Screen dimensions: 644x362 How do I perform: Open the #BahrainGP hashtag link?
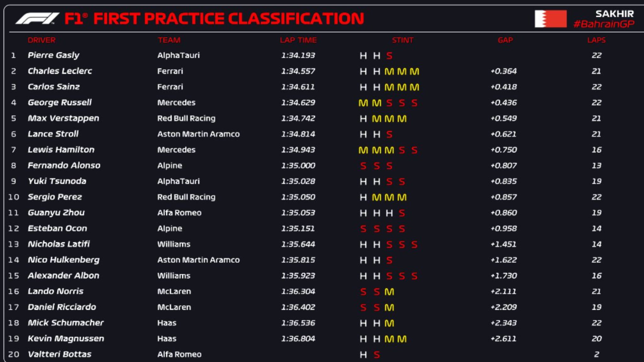(x=604, y=24)
